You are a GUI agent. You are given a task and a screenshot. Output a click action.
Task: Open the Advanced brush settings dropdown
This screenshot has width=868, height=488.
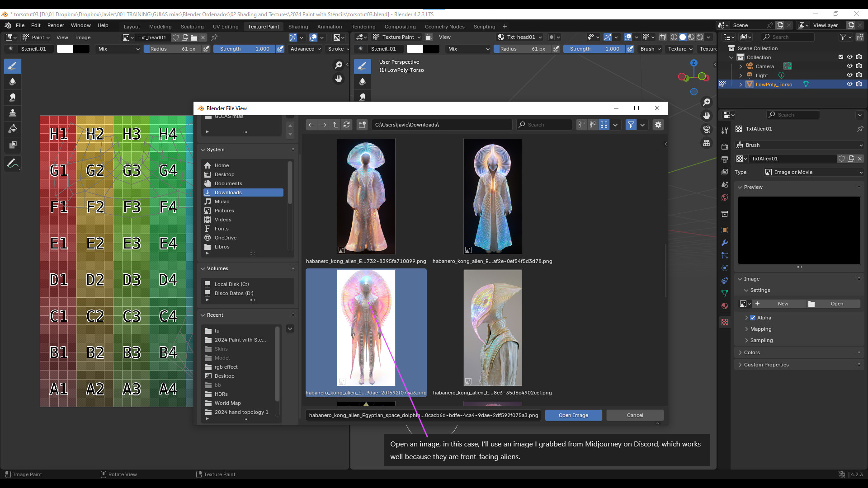coord(306,49)
